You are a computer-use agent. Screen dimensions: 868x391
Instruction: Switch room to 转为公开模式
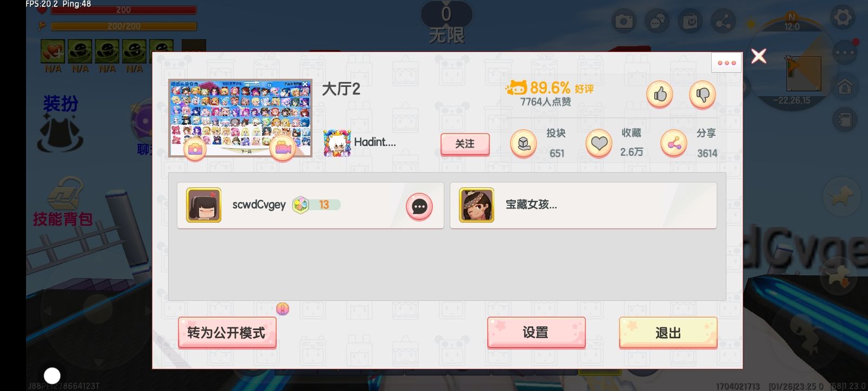click(x=227, y=332)
